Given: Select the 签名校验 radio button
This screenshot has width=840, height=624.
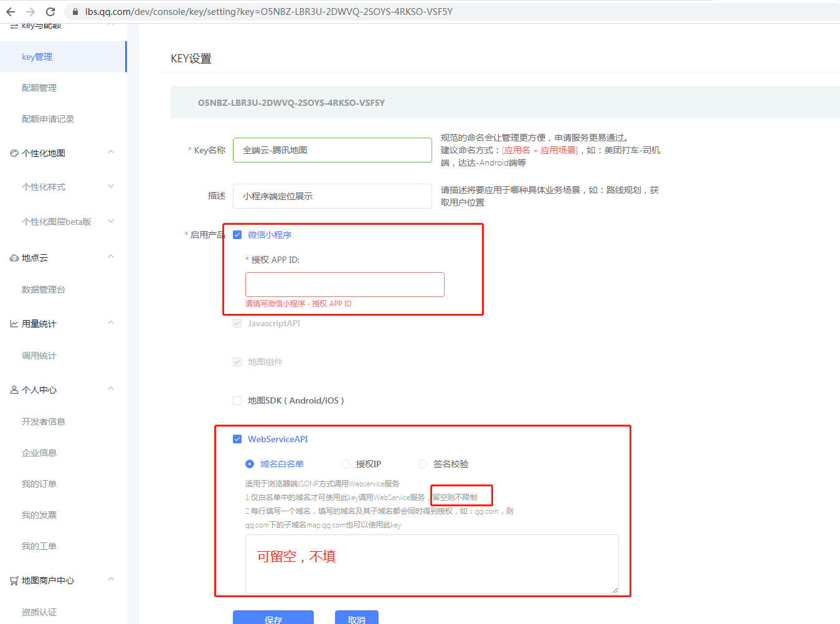Looking at the screenshot, I should [423, 464].
